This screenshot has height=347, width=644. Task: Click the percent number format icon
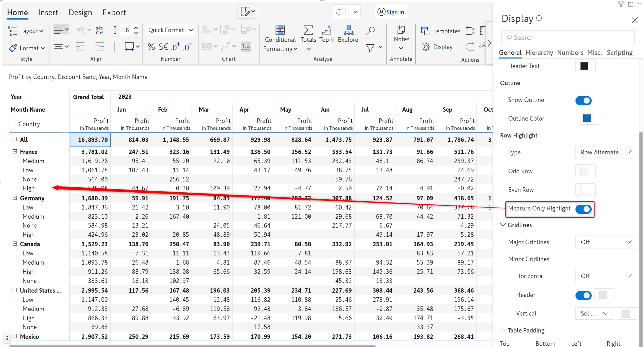coord(151,47)
